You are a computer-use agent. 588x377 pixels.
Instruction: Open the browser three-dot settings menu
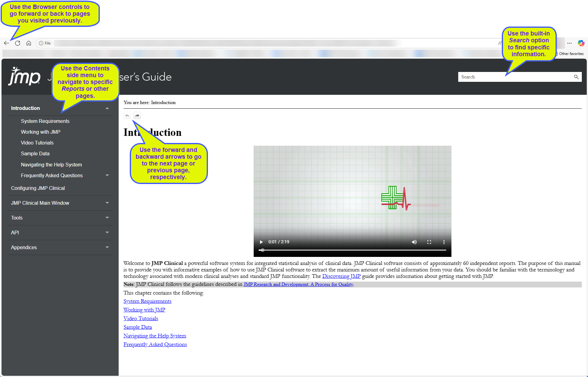(569, 43)
